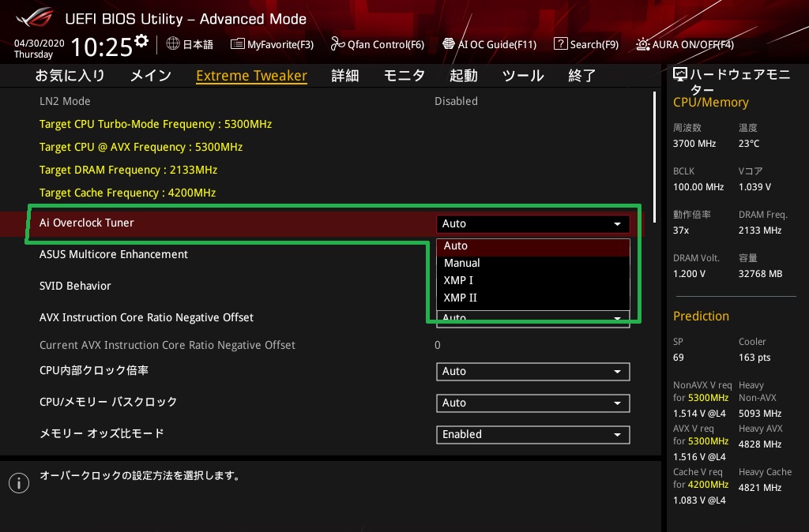The image size is (809, 532).
Task: Click the globe language icon
Action: [173, 44]
